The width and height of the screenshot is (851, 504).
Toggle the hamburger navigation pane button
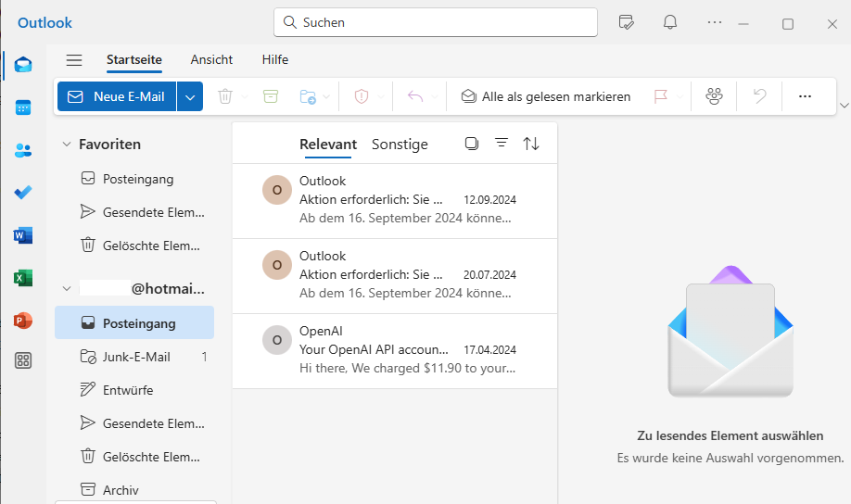point(74,60)
